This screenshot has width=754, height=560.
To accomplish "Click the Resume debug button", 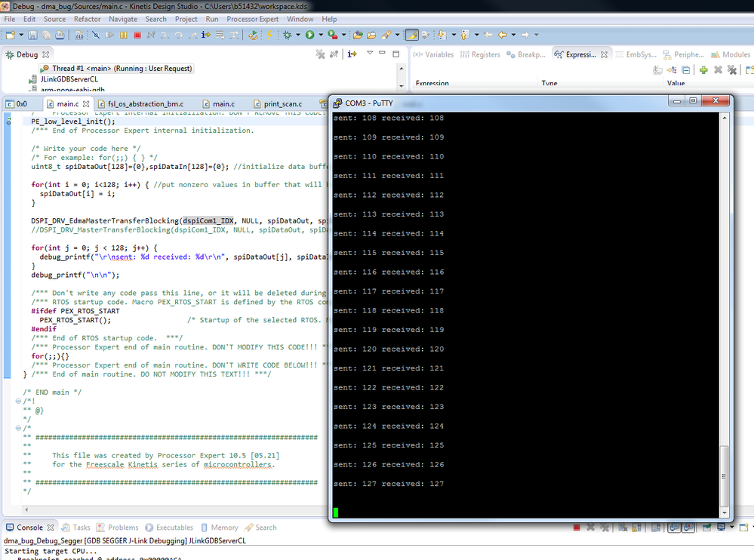I will [109, 35].
